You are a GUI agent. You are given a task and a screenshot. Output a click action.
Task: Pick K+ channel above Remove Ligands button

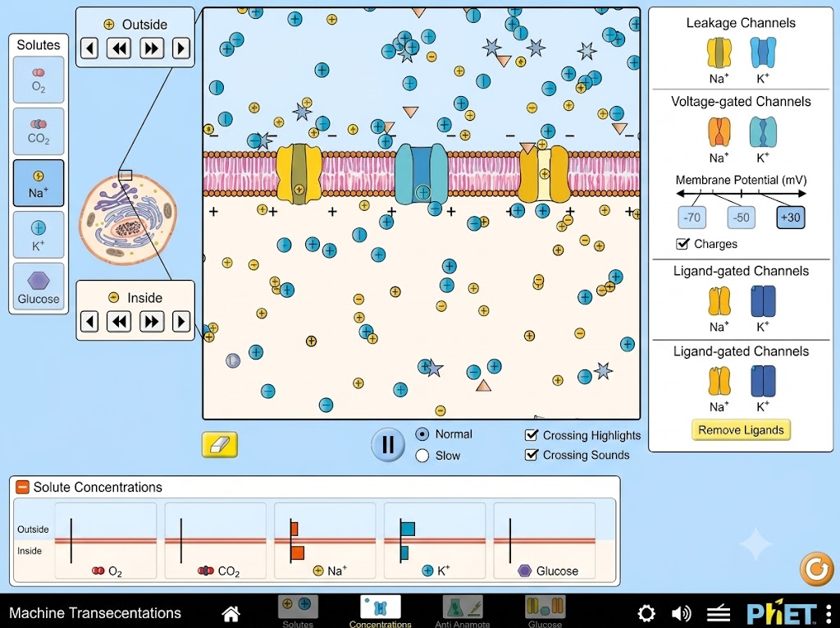(x=763, y=381)
